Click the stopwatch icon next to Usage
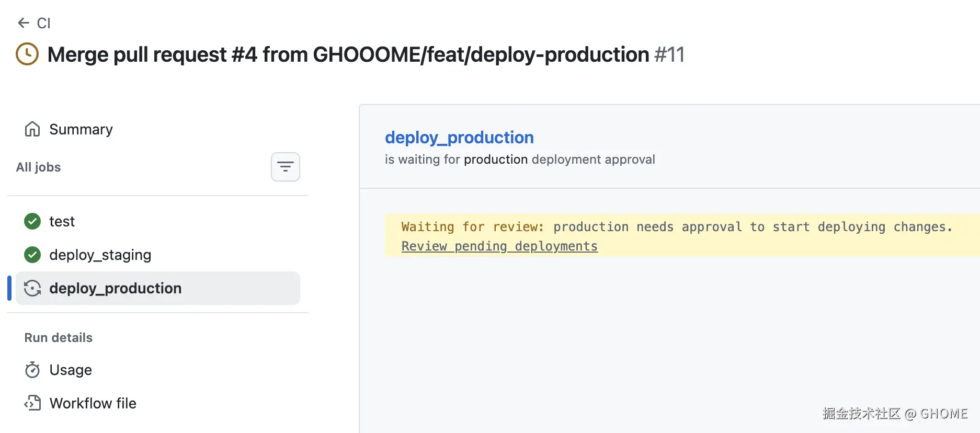This screenshot has width=980, height=433. point(32,370)
